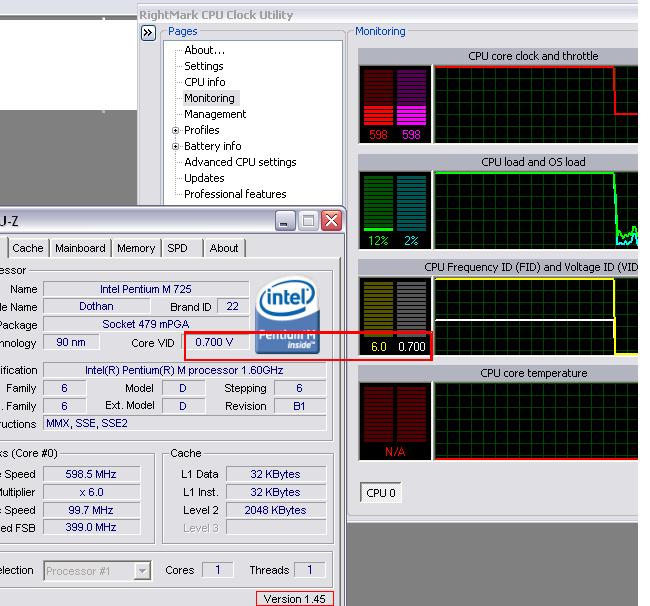Select the Battery info tree item

tap(213, 146)
